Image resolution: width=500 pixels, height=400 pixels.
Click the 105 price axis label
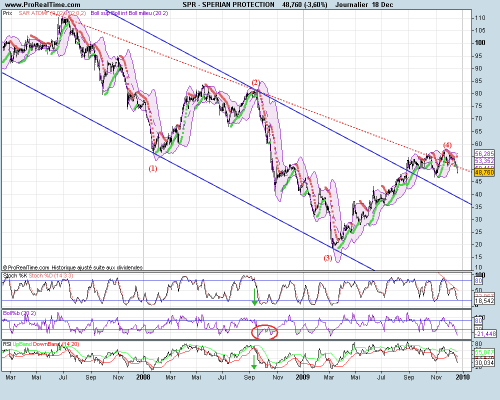click(x=480, y=30)
